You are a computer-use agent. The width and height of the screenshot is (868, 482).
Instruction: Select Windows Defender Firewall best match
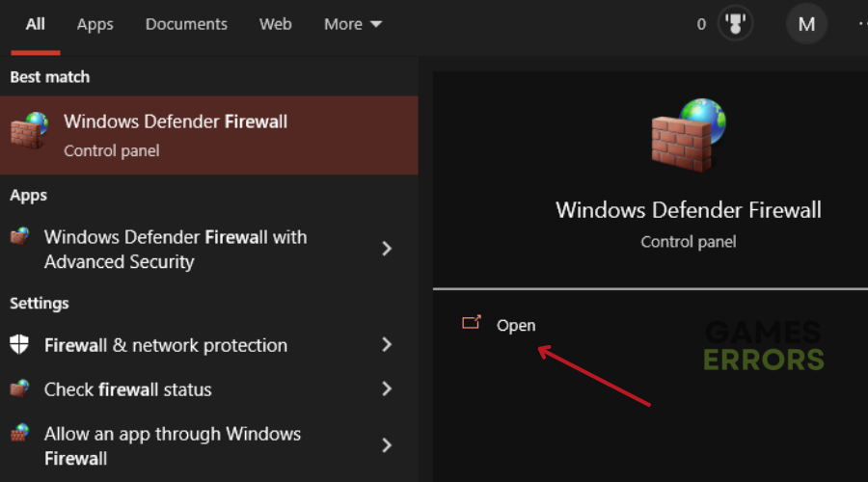[208, 135]
